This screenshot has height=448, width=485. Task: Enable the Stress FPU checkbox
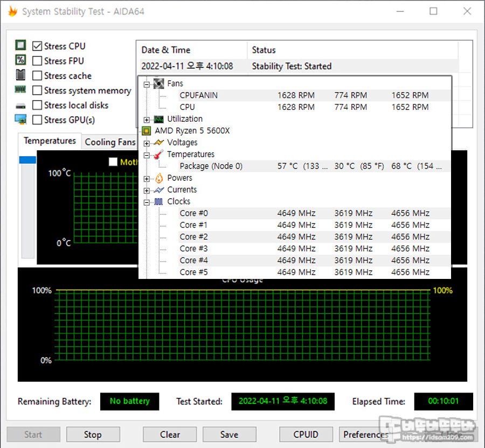37,61
